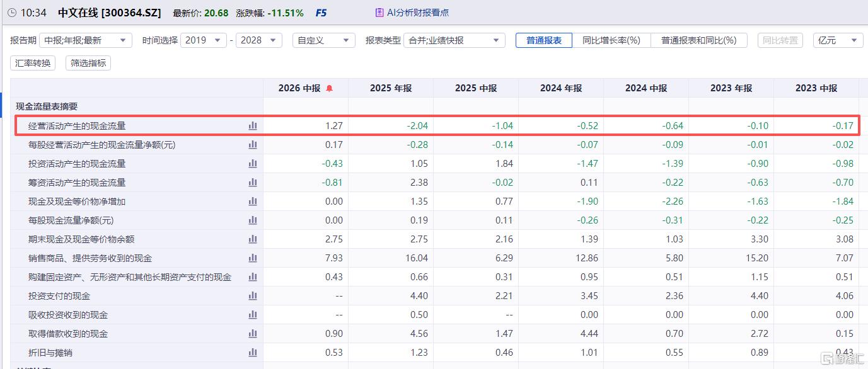This screenshot has height=369, width=868.
Task: Select the 筹资活动产生的现金流量 row label
Action: (x=77, y=183)
